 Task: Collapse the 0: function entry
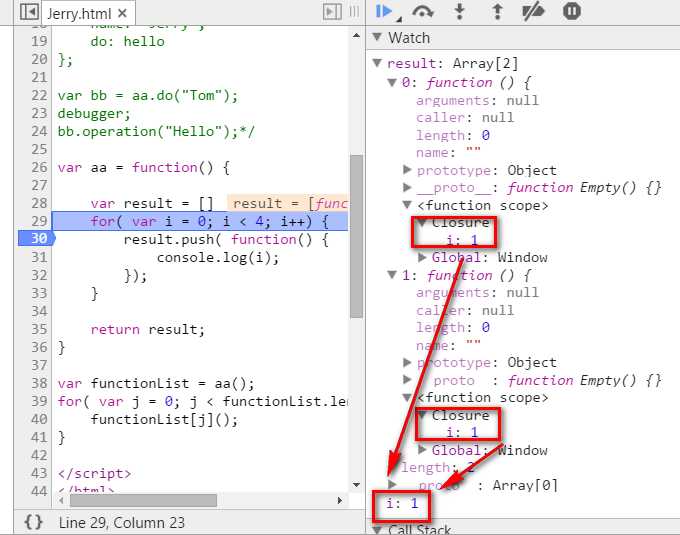tap(392, 82)
